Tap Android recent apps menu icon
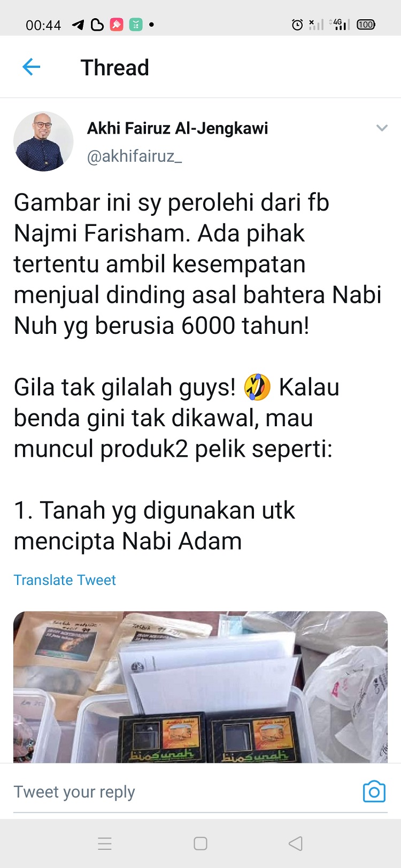401x868 pixels. click(x=105, y=843)
